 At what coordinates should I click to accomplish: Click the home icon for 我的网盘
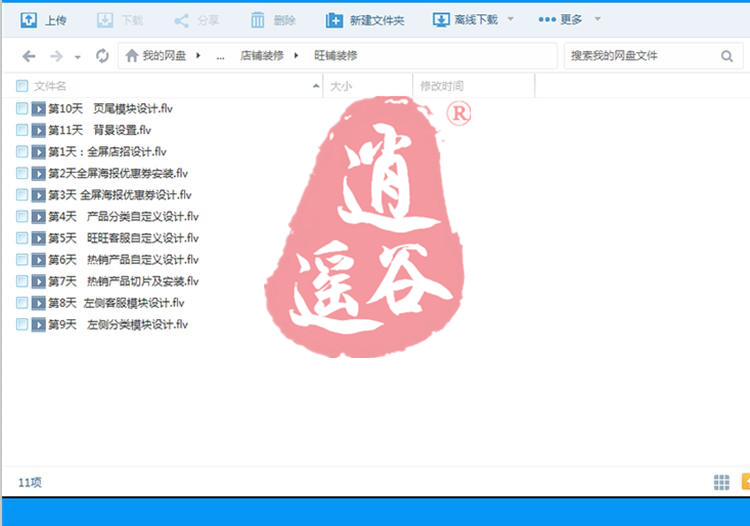[x=132, y=56]
